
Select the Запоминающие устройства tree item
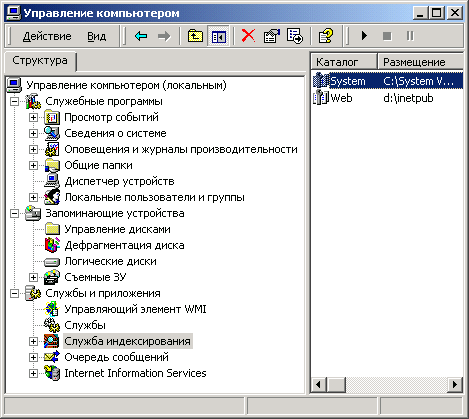point(115,213)
